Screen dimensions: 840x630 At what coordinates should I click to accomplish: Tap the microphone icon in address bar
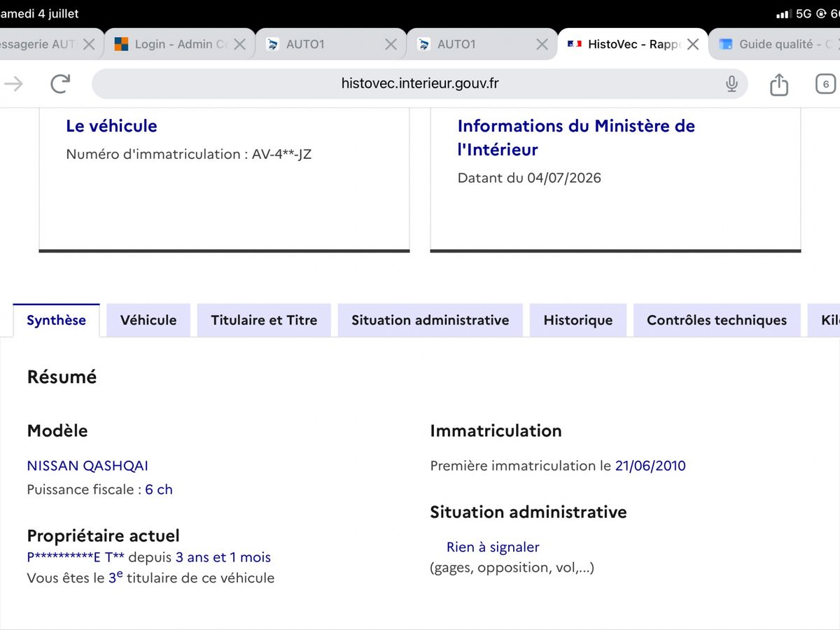731,84
